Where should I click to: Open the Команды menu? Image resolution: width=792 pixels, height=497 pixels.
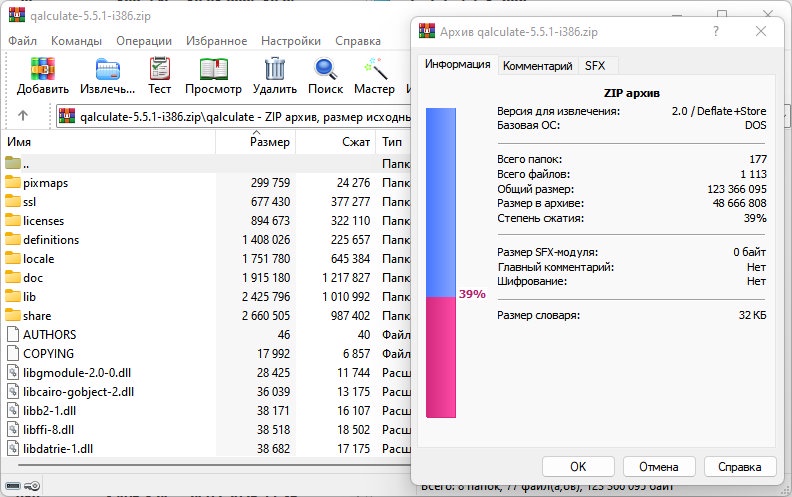point(76,41)
